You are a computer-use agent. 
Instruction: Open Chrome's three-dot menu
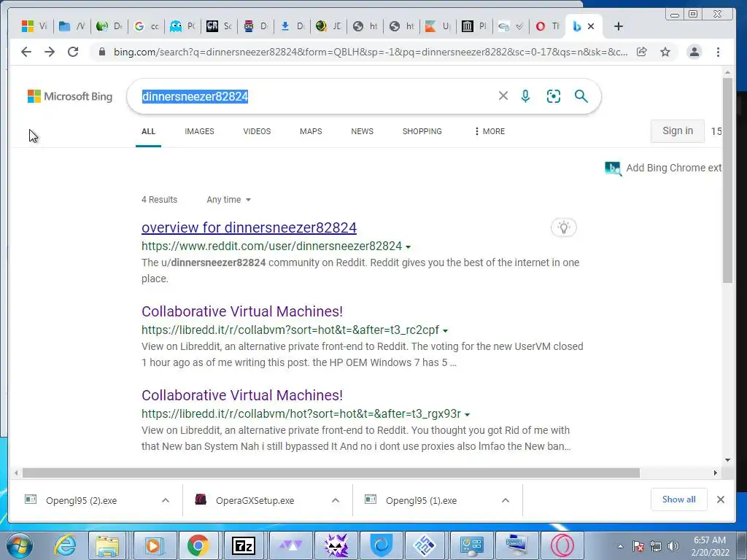(718, 52)
